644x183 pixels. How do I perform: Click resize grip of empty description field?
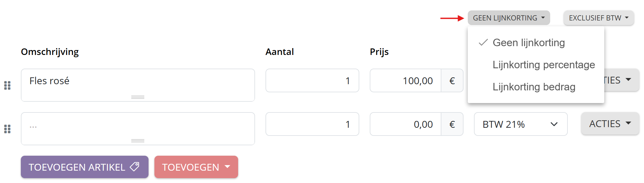(x=138, y=141)
